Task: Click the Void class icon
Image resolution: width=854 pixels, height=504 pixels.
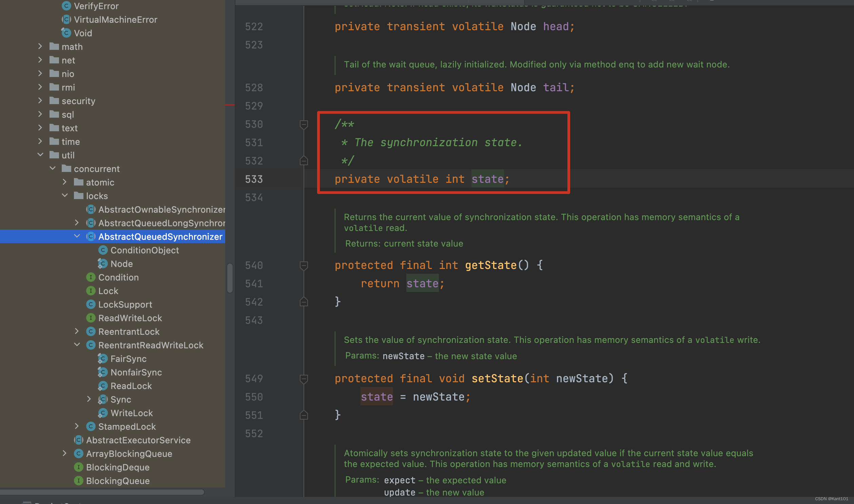Action: pyautogui.click(x=66, y=33)
